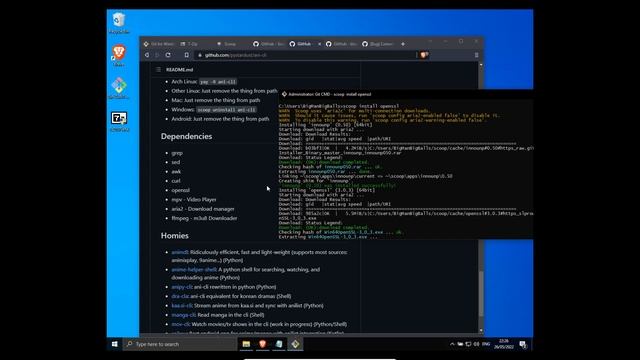Open the mov-cli link

click(x=181, y=324)
